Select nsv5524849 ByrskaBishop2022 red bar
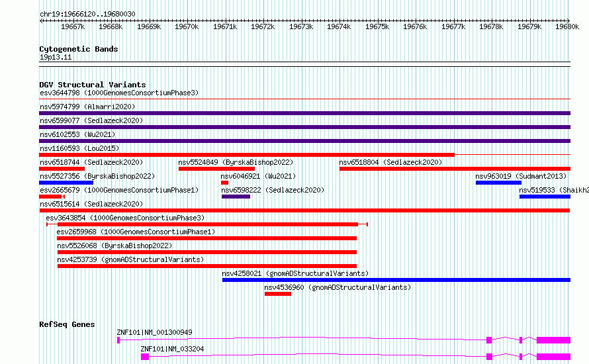The height and width of the screenshot is (364, 589). (x=216, y=169)
